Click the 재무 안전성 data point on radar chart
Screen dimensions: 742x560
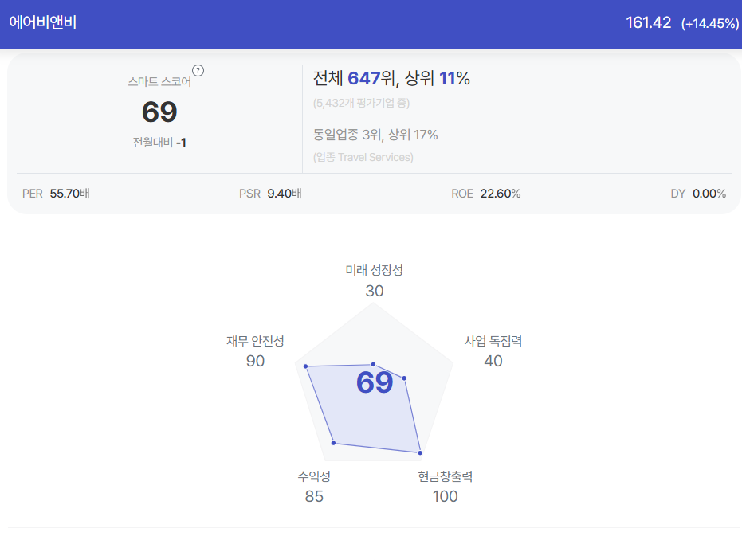306,366
